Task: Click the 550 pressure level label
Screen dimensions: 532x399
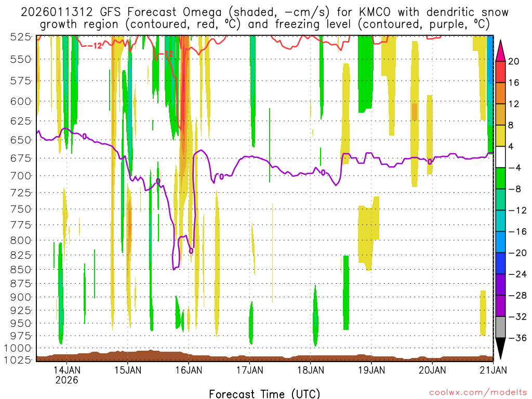Action: click(x=20, y=59)
